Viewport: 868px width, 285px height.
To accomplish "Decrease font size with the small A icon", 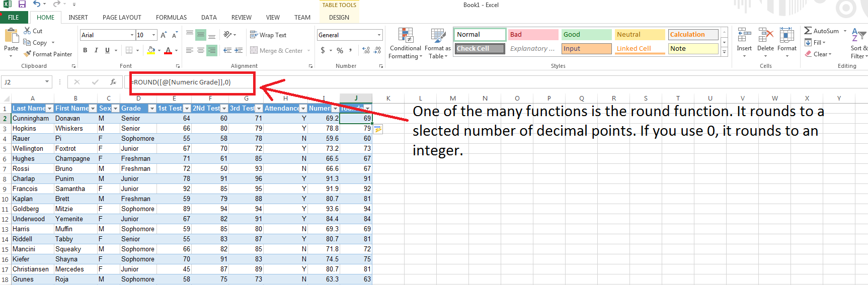I will click(x=175, y=35).
